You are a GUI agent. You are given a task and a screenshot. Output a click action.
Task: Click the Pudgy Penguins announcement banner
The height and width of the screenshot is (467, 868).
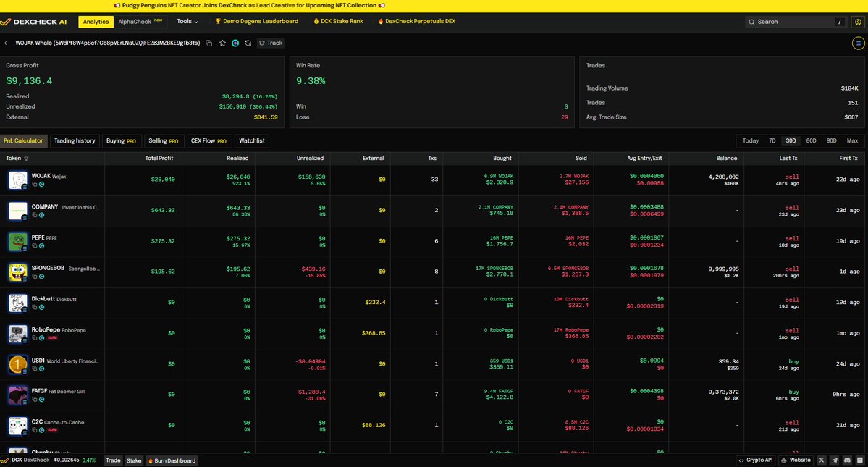(249, 6)
